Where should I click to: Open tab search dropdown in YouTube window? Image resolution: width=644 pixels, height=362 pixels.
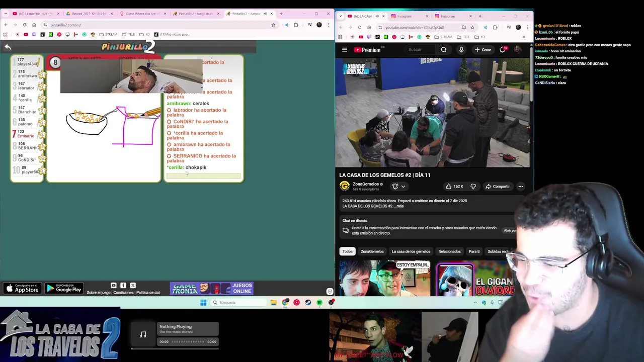pyautogui.click(x=341, y=16)
